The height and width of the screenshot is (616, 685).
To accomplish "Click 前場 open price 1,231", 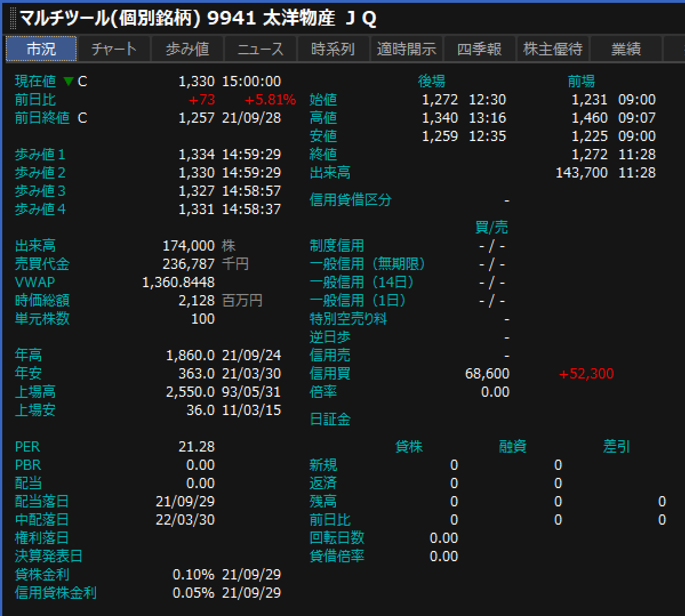I will pos(590,100).
